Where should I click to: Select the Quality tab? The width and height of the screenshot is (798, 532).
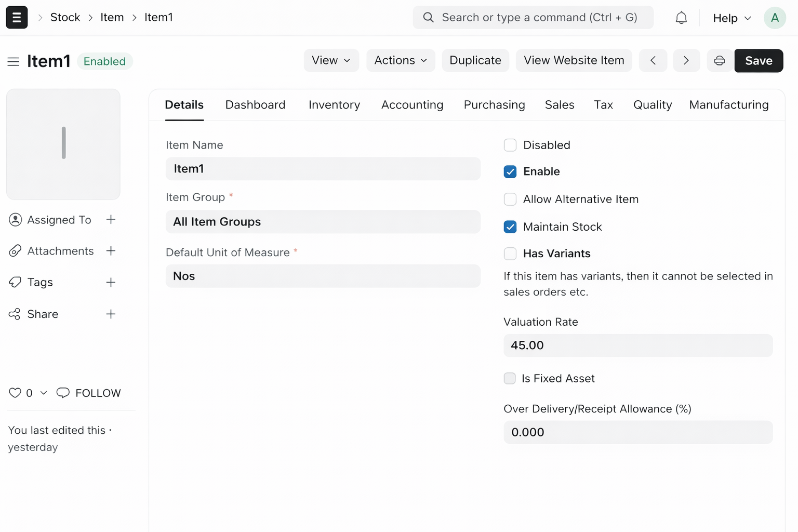(653, 105)
